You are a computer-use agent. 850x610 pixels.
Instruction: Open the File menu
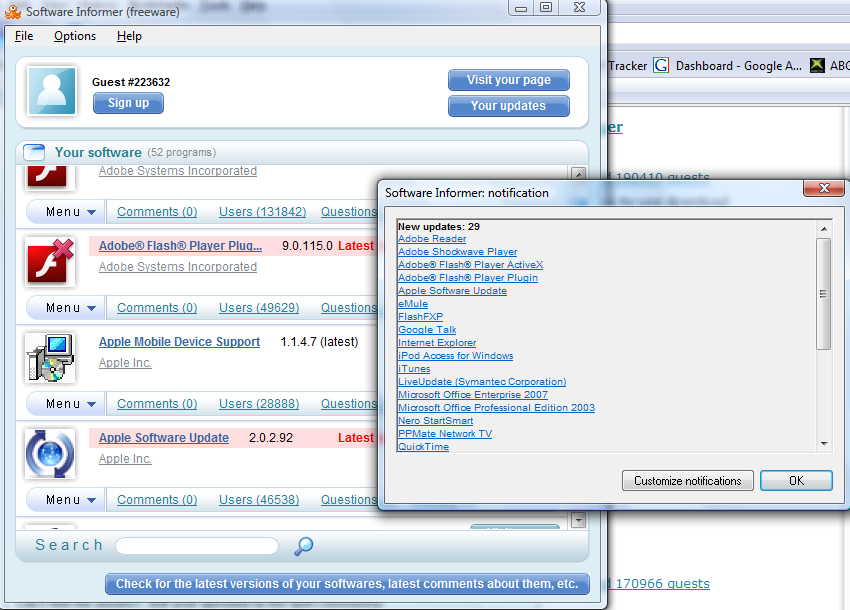[x=24, y=36]
